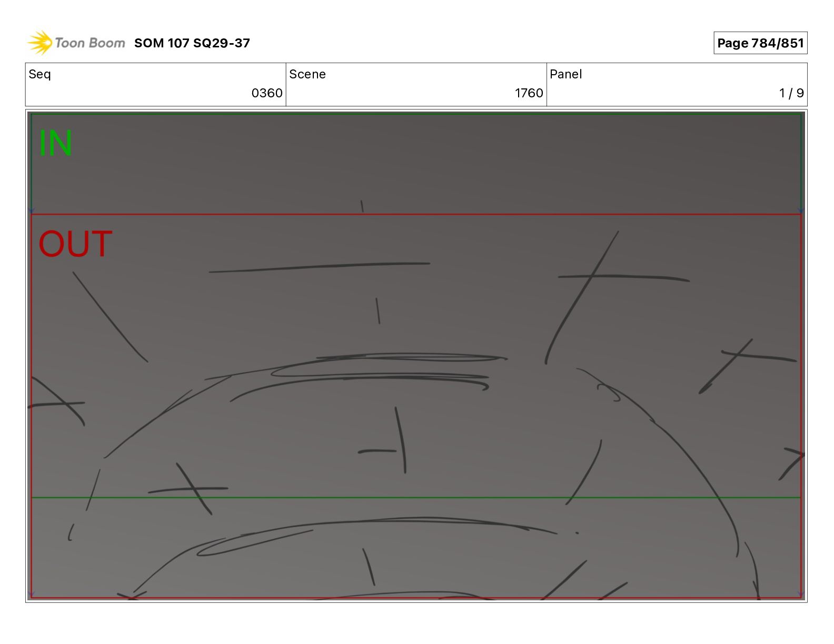Click the Seq column label
Image resolution: width=834 pixels, height=644 pixels.
point(40,74)
